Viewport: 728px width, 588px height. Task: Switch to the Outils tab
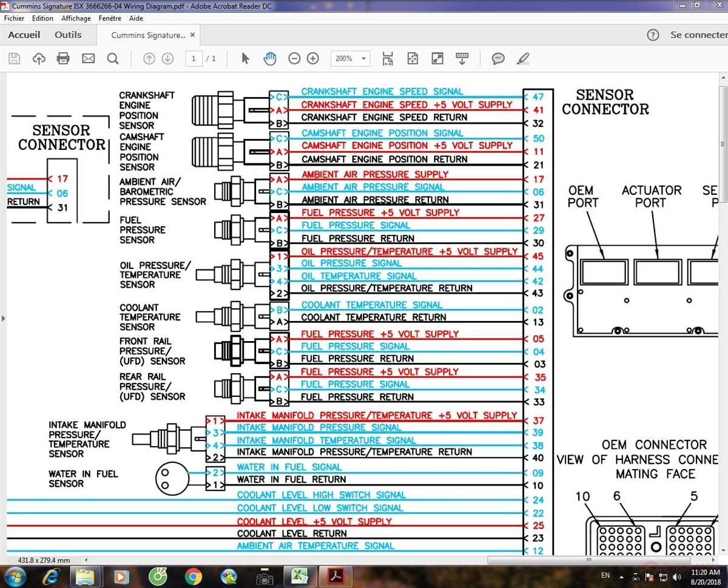click(68, 35)
